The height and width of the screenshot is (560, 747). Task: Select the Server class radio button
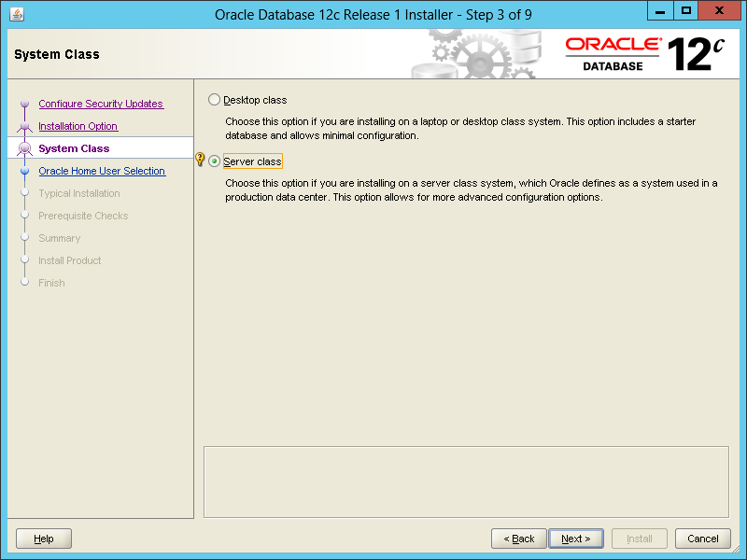pyautogui.click(x=215, y=161)
